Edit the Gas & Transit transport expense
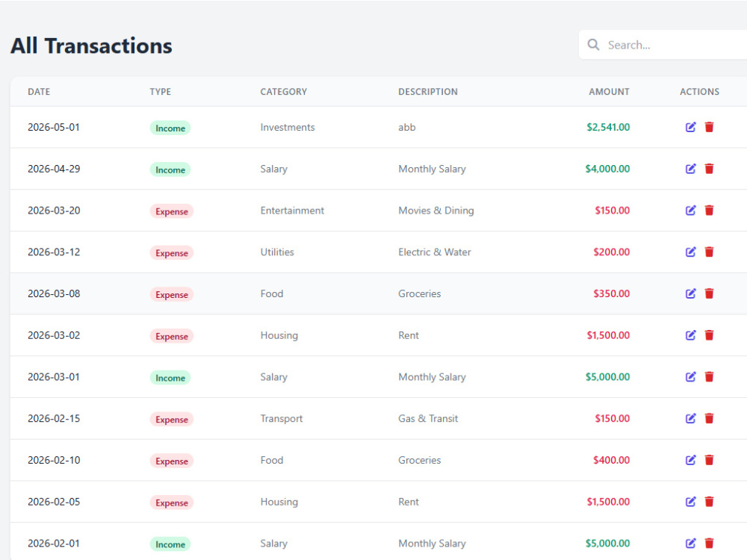The image size is (747, 560). point(690,418)
